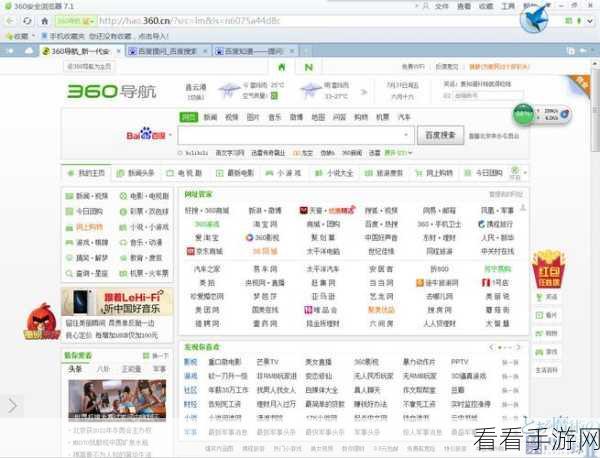Open the 中关村在线 link

pyautogui.click(x=497, y=251)
